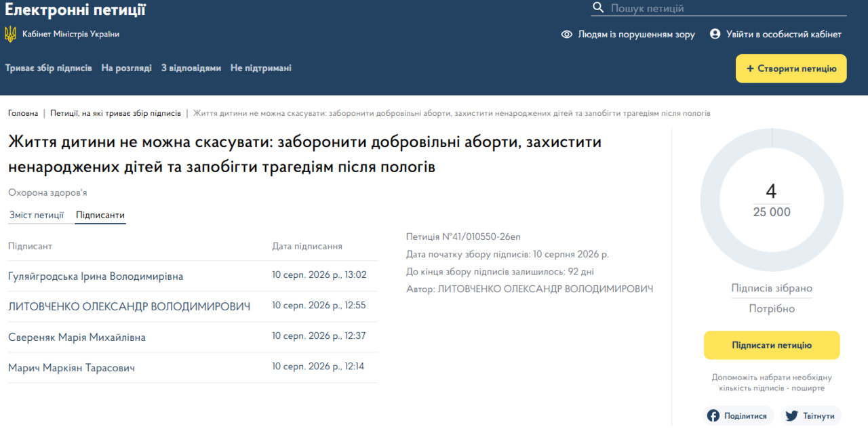Screen dimensions: 868x433
Task: Click the circular signature progress ring
Action: [x=772, y=201]
